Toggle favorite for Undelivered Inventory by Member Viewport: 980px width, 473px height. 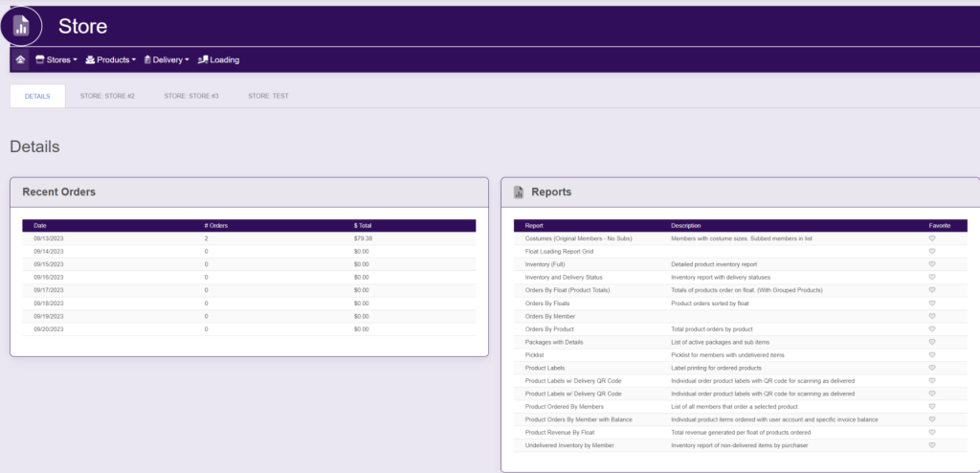pos(932,445)
